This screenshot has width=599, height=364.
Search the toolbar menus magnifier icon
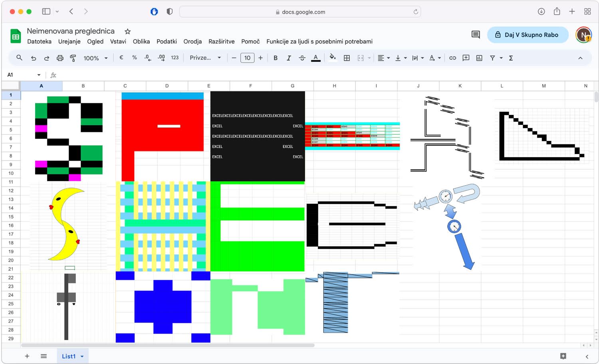19,58
